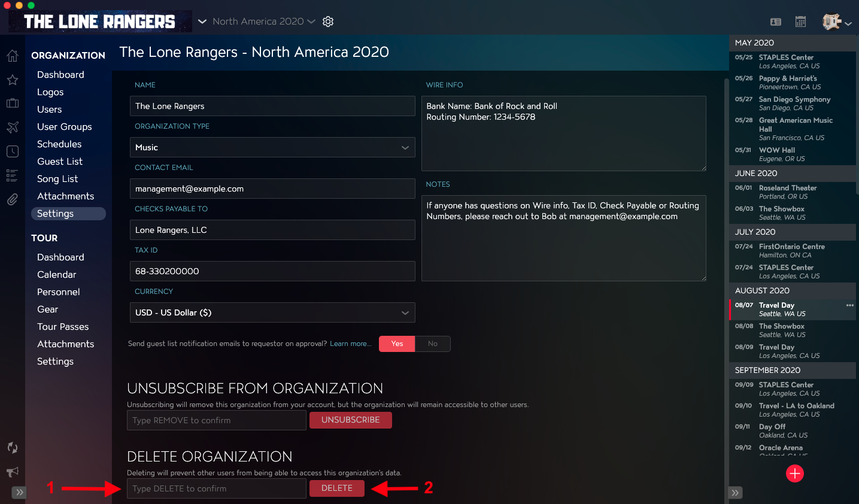Image resolution: width=859 pixels, height=504 pixels.
Task: Open organization Attachments
Action: click(x=66, y=196)
